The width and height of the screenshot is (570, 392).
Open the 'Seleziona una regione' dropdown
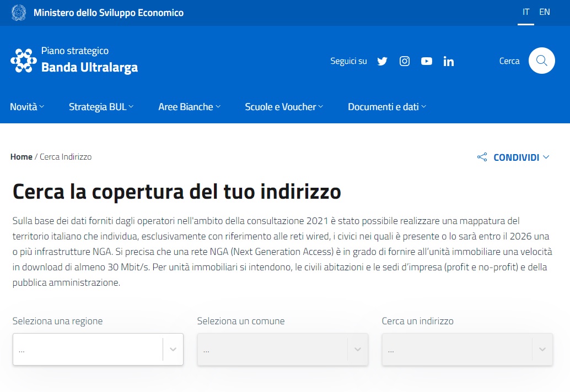tap(98, 349)
